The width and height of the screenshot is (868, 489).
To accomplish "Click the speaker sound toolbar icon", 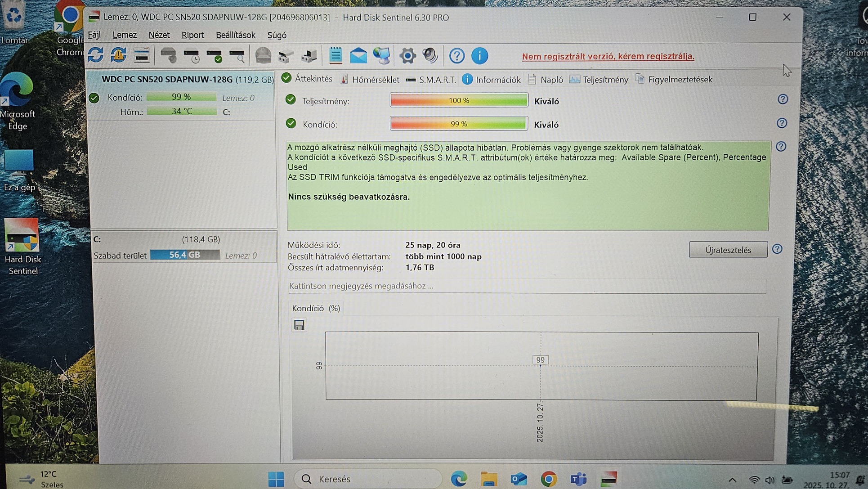I will (x=430, y=56).
